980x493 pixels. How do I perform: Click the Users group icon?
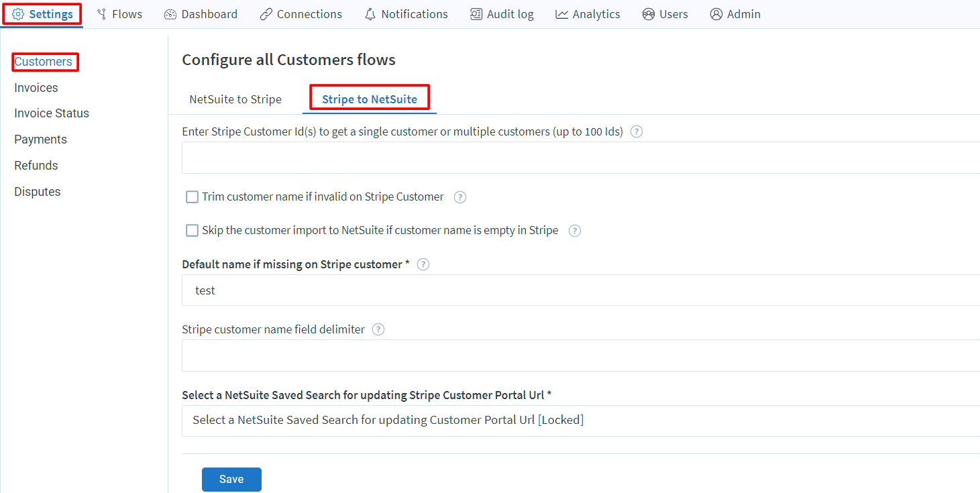tap(649, 14)
